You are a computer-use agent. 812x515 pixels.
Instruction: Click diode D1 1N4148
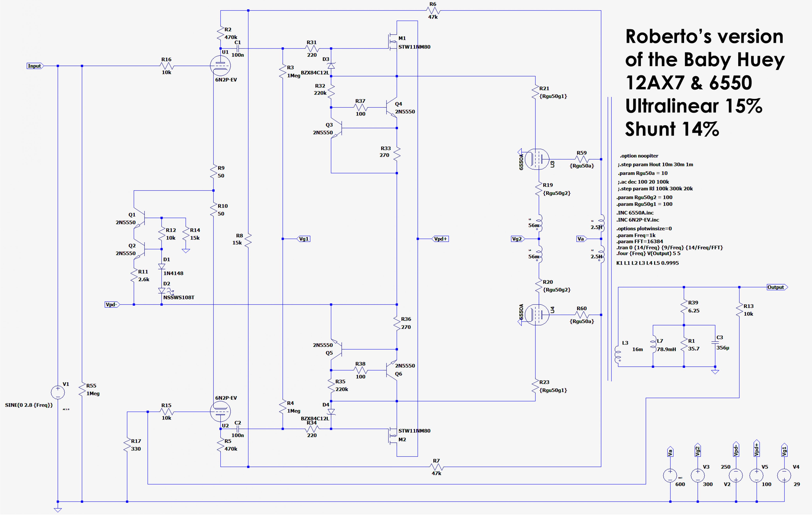[x=162, y=266]
